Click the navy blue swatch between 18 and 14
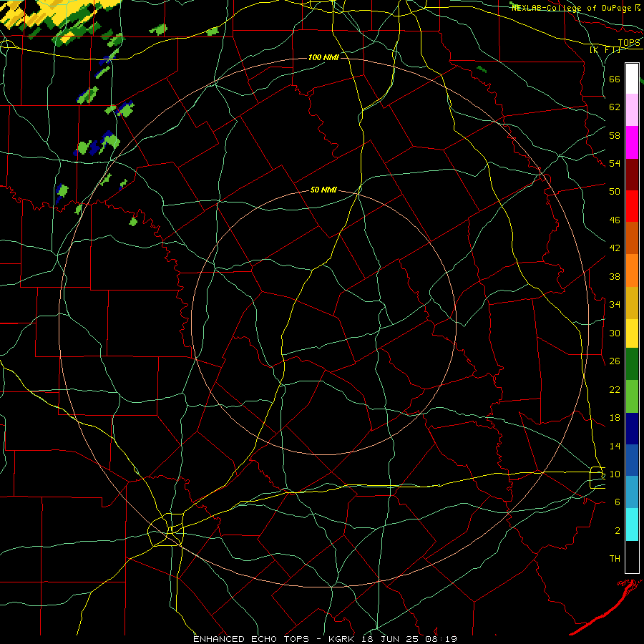644x644 pixels. [632, 429]
